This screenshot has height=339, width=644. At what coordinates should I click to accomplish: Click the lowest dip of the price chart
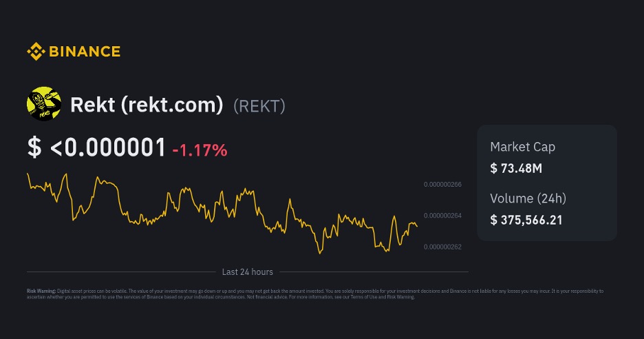tap(320, 253)
